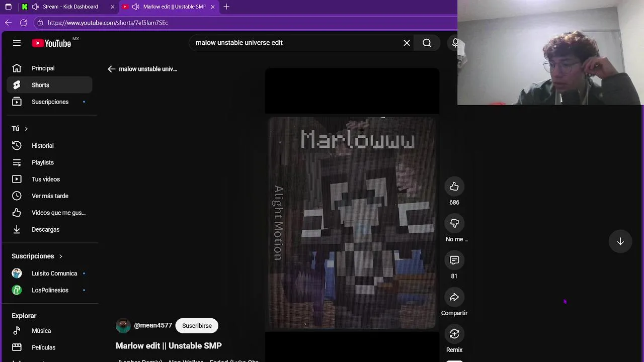644x362 pixels.
Task: Open Música under Explorar
Action: pos(49,331)
